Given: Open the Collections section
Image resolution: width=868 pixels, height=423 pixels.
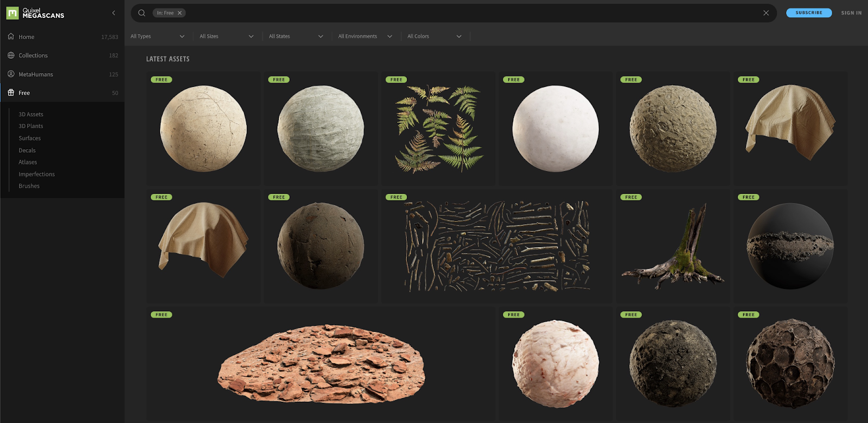Looking at the screenshot, I should point(62,55).
